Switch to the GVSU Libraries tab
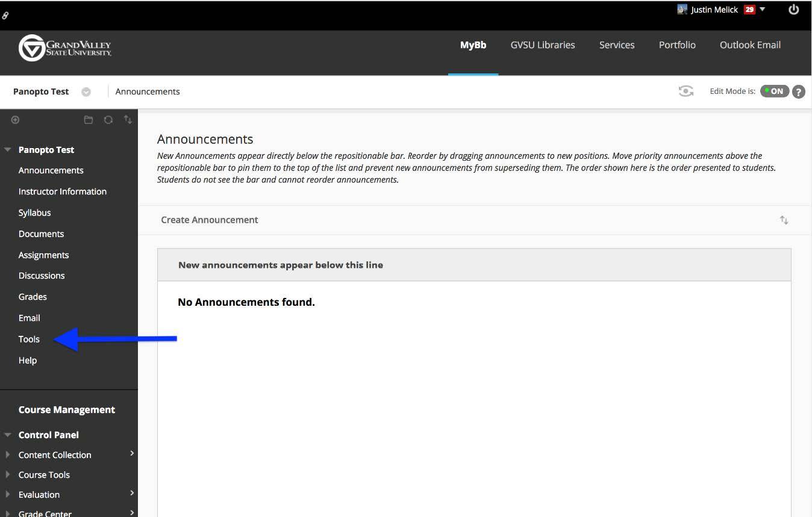This screenshot has width=812, height=517. [x=542, y=45]
